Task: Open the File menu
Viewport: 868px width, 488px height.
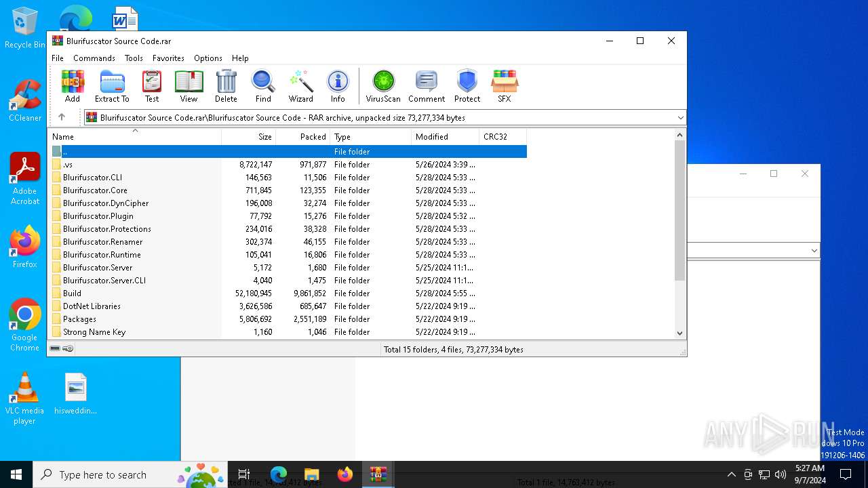Action: coord(58,58)
